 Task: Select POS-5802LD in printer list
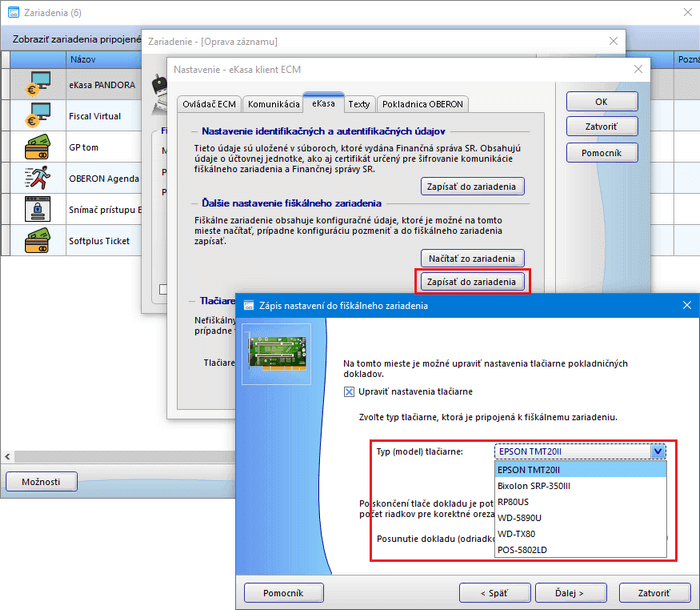pos(522,550)
